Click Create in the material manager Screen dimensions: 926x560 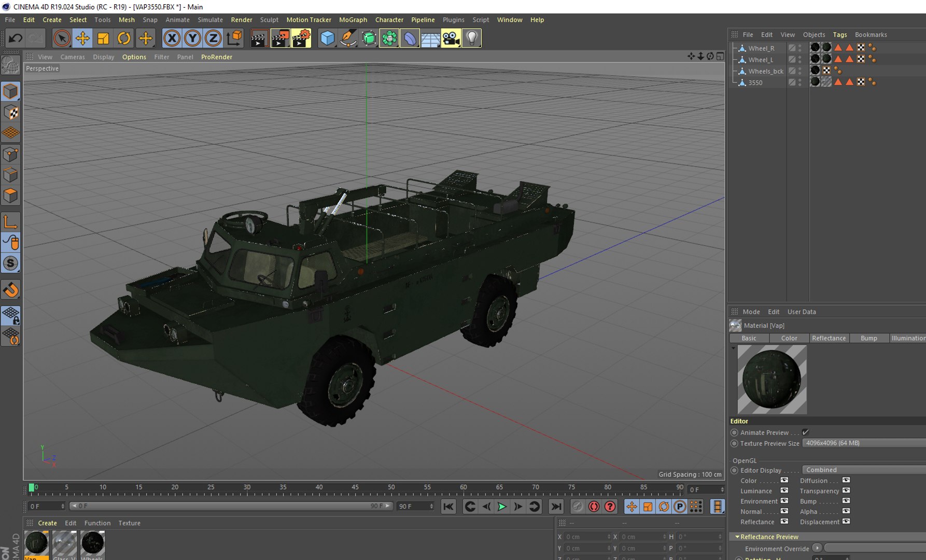[48, 523]
